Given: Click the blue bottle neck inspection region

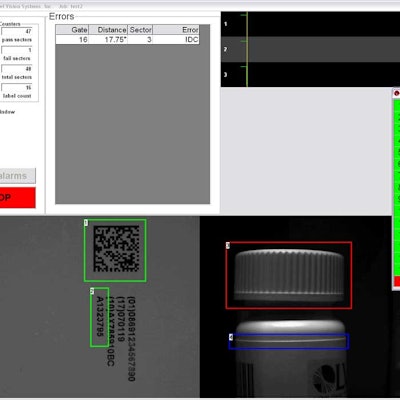Looking at the screenshot, I should 289,342.
